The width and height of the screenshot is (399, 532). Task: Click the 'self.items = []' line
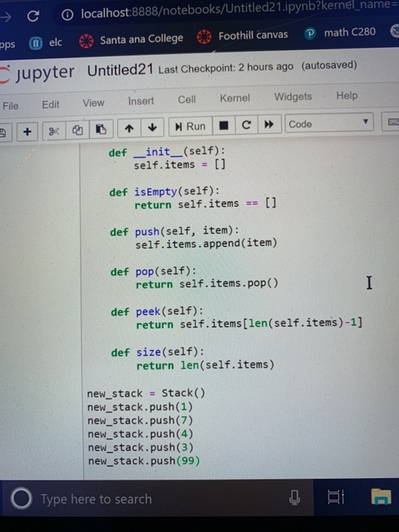point(179,165)
